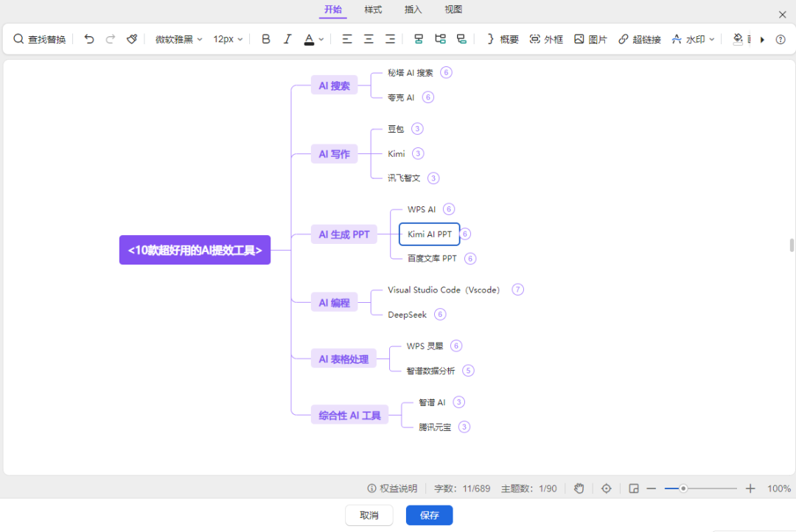796x532 pixels.
Task: Open the font size dropdown
Action: [227, 39]
